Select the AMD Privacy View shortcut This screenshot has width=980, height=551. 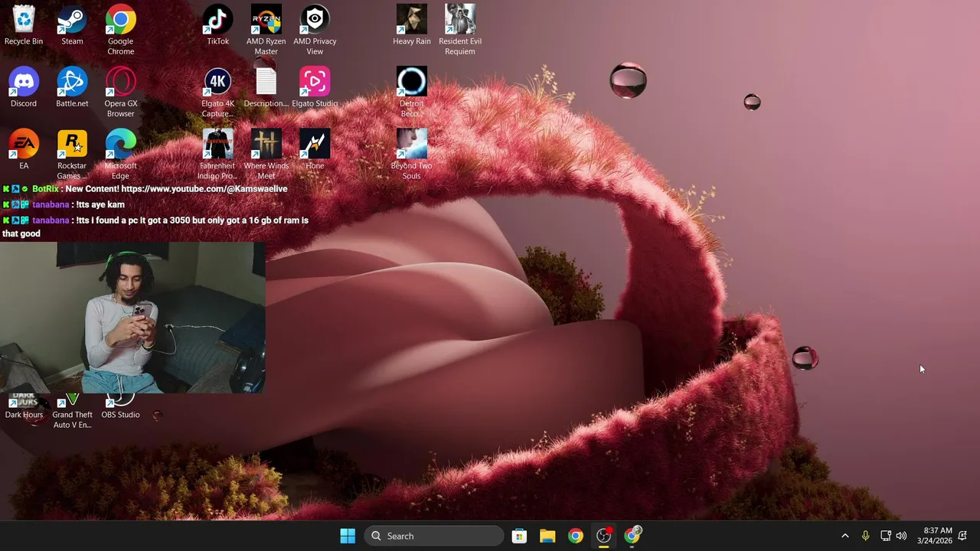coord(315,30)
